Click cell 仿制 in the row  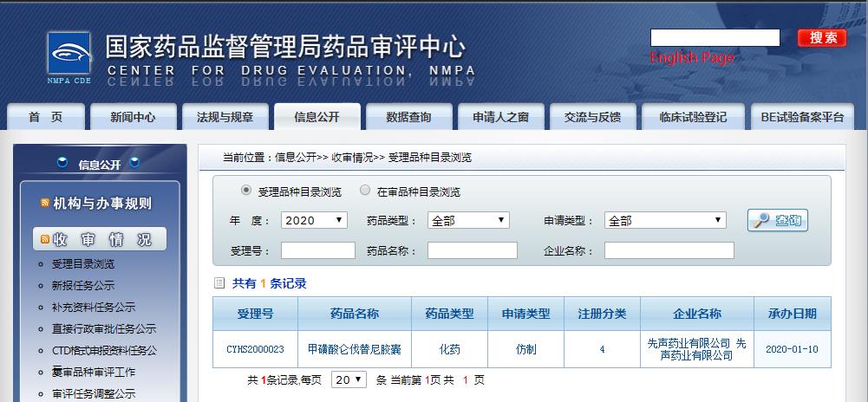525,349
